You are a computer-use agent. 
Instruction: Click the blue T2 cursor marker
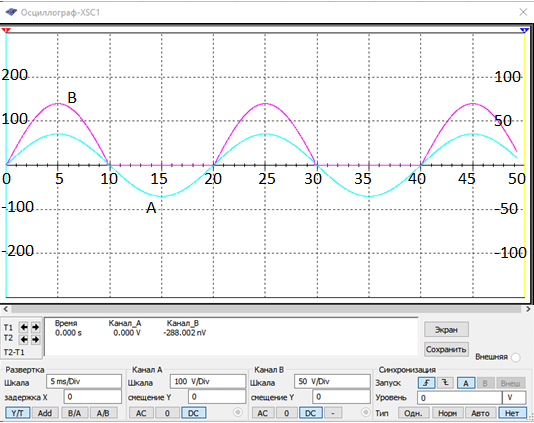tap(524, 31)
